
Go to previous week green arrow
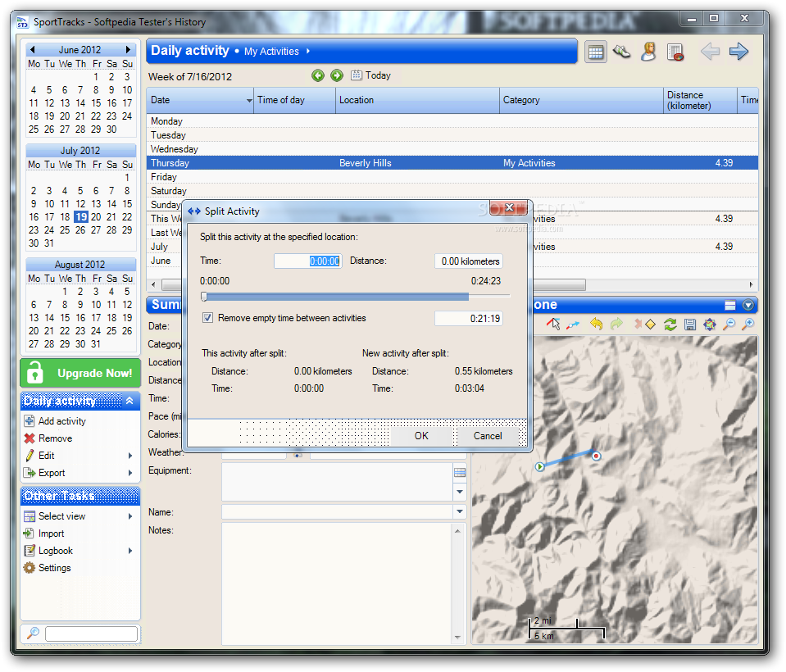pos(318,75)
